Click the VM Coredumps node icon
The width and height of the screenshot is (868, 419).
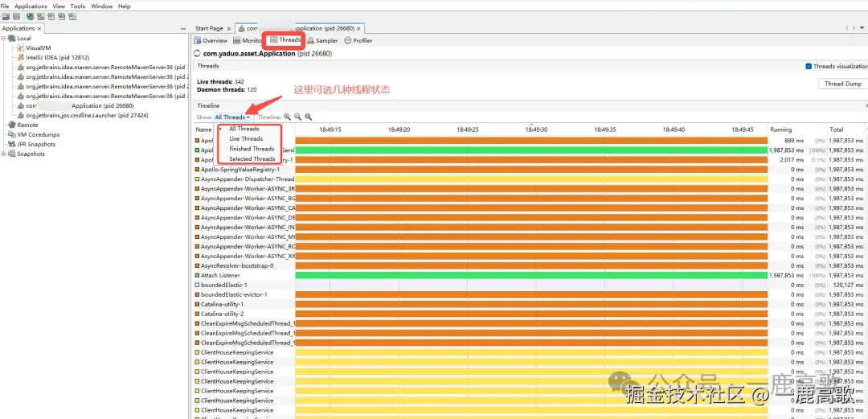coord(12,134)
